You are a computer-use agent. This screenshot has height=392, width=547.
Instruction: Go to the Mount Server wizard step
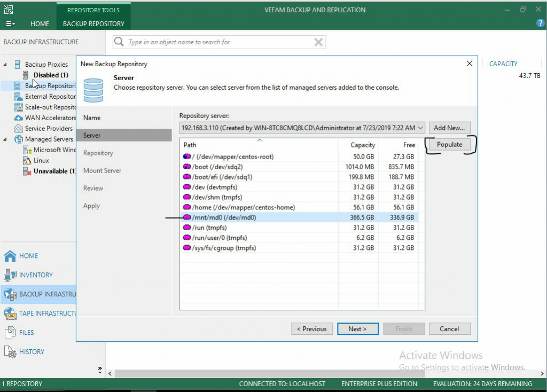click(x=102, y=170)
